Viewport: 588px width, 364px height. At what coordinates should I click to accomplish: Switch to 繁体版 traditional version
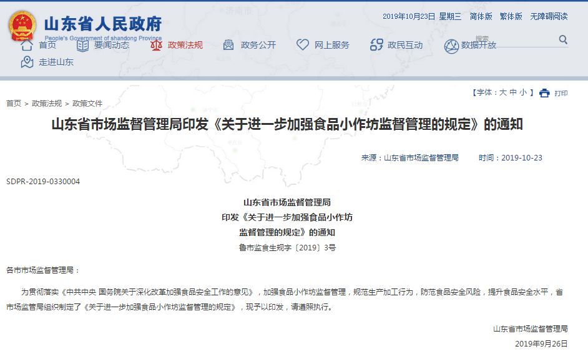pos(511,17)
